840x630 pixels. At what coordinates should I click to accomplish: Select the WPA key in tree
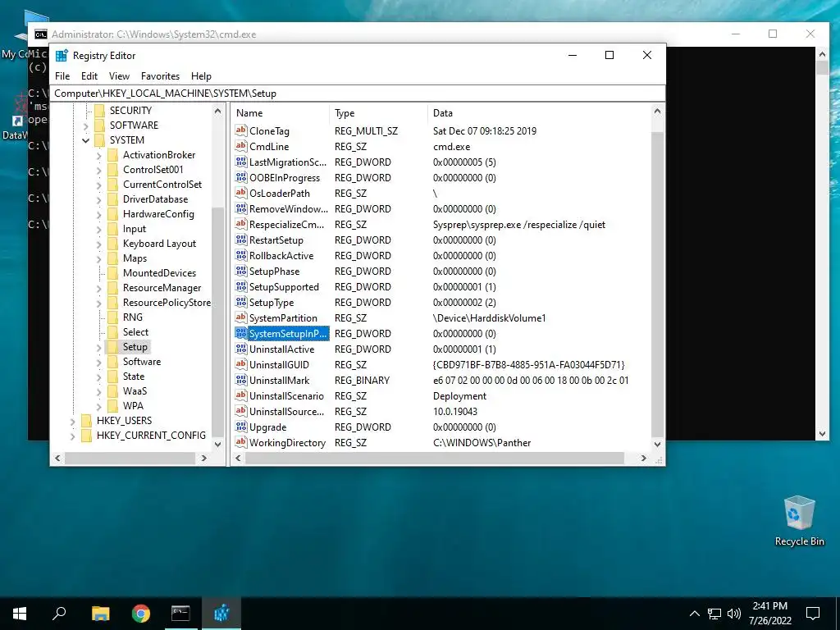click(x=133, y=405)
